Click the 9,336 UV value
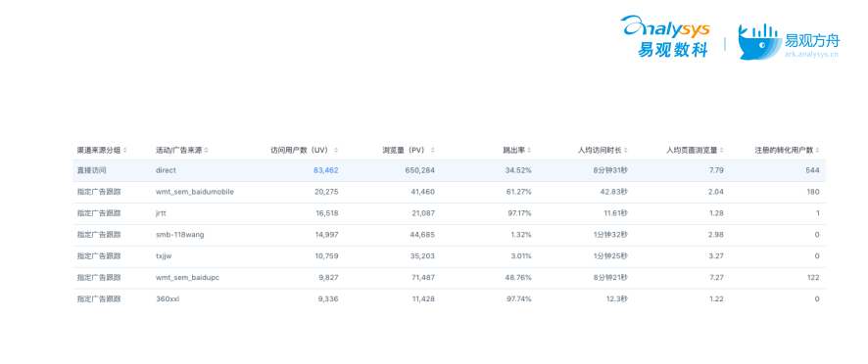 (328, 298)
